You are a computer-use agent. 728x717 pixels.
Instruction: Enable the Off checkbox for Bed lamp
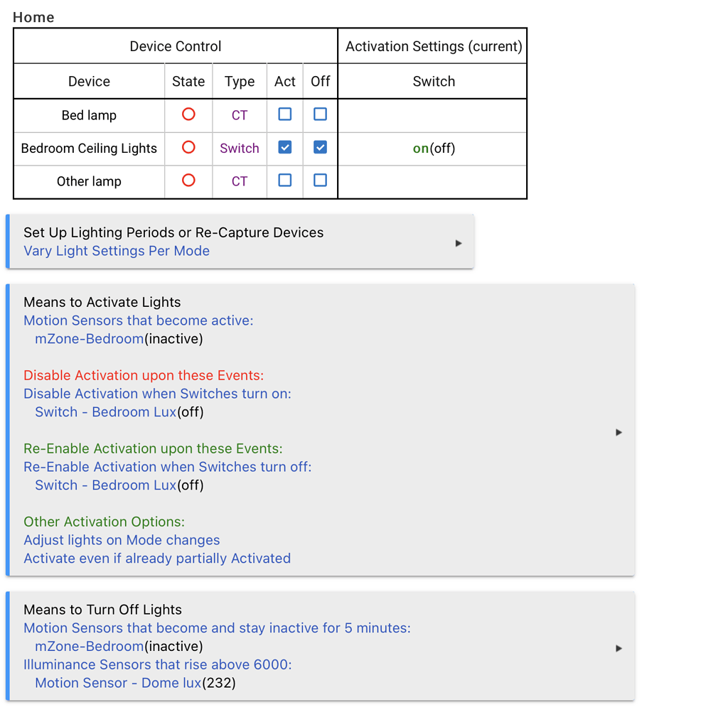coord(321,114)
